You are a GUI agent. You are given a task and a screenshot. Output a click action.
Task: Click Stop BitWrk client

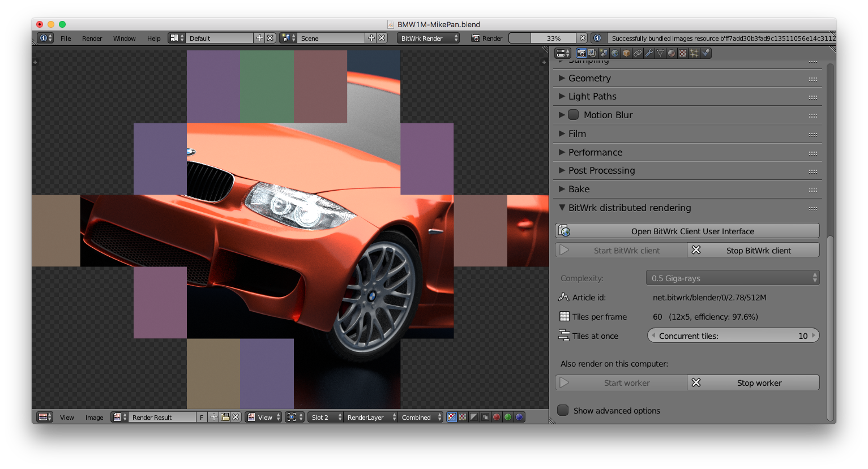click(753, 250)
